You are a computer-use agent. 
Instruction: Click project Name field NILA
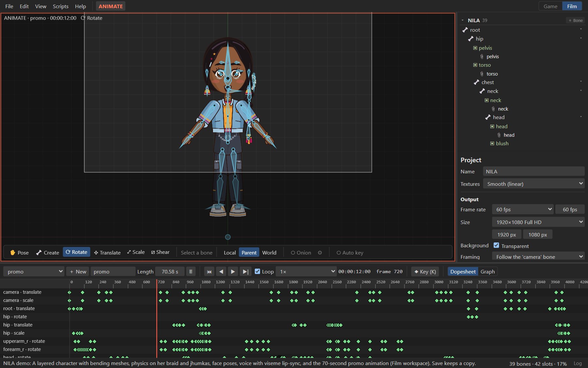[534, 171]
